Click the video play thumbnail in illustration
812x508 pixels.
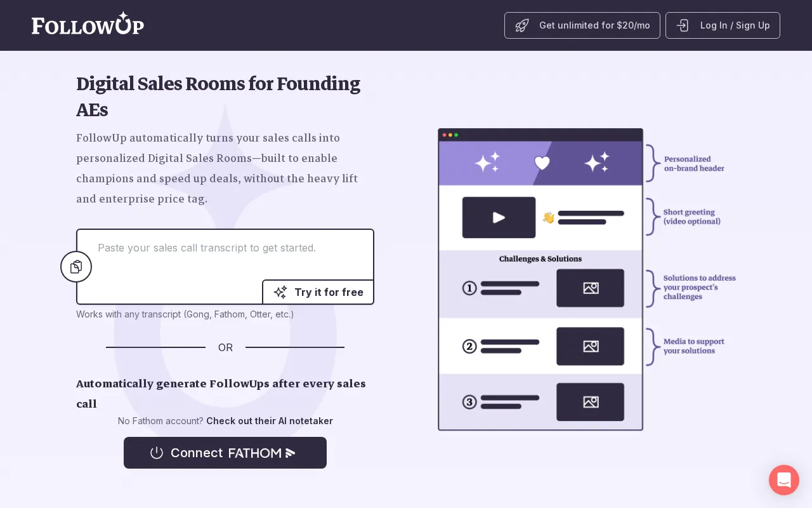click(499, 217)
